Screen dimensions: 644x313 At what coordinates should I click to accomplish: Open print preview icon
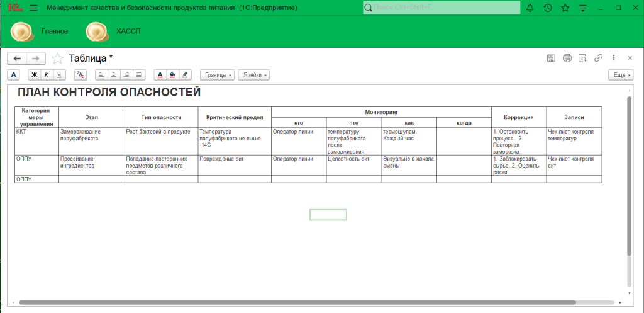click(582, 58)
